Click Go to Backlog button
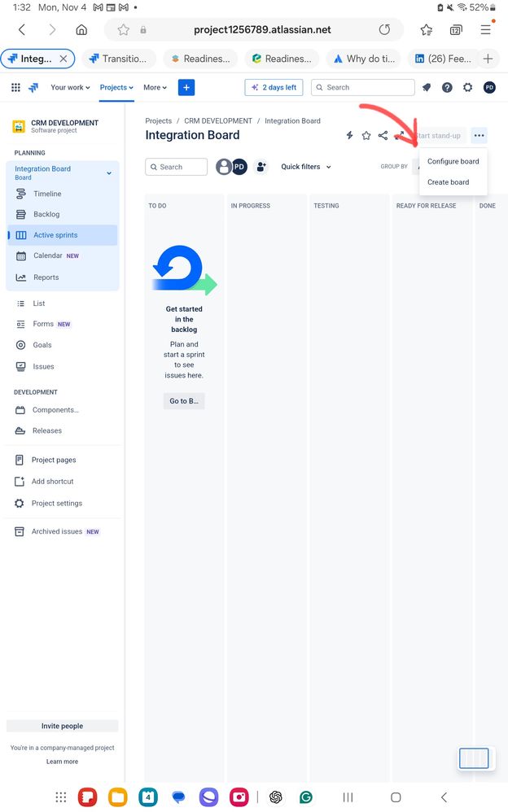 click(x=184, y=401)
